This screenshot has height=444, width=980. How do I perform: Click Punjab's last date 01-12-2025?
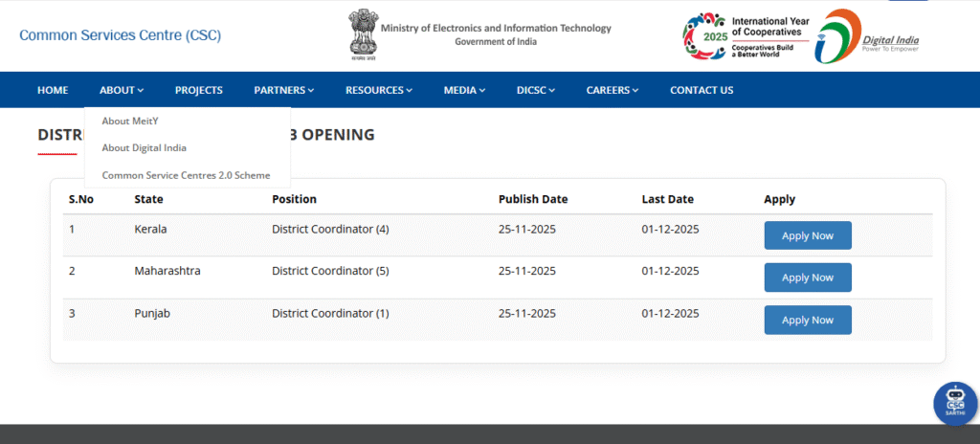coord(670,314)
